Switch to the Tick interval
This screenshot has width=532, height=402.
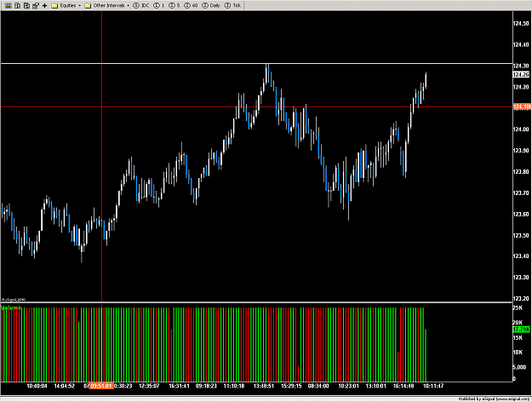coord(232,5)
